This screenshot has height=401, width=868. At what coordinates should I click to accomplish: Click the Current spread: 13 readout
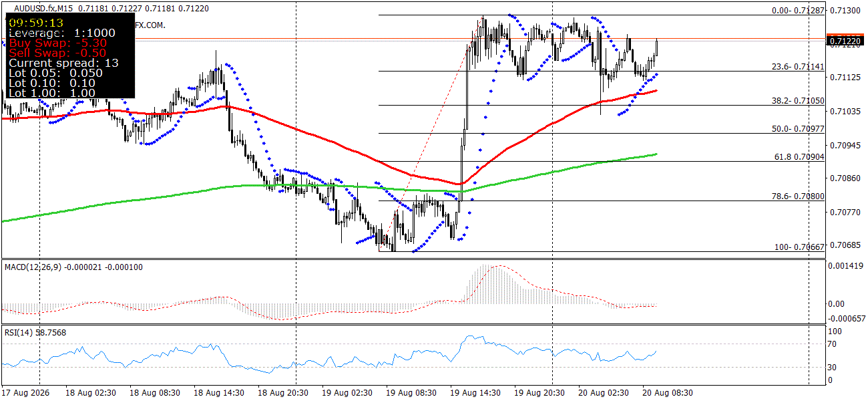tap(63, 63)
